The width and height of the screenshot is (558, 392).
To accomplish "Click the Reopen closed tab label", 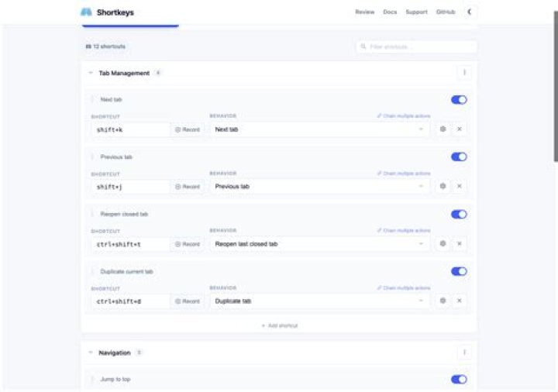I will tap(124, 214).
